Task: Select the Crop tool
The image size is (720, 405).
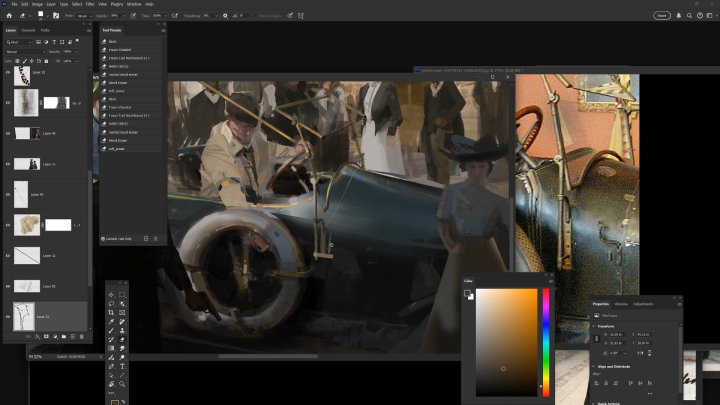Action: 111,313
